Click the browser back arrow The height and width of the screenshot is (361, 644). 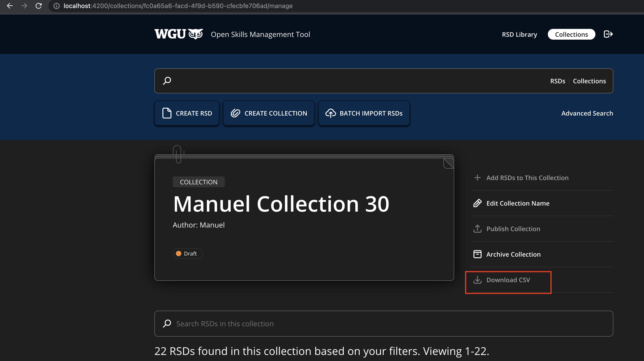click(10, 6)
